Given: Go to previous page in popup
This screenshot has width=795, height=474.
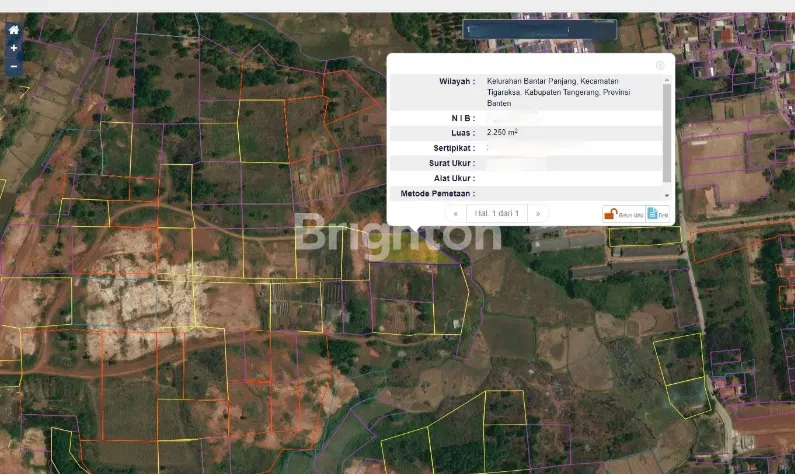Looking at the screenshot, I should pos(456,213).
